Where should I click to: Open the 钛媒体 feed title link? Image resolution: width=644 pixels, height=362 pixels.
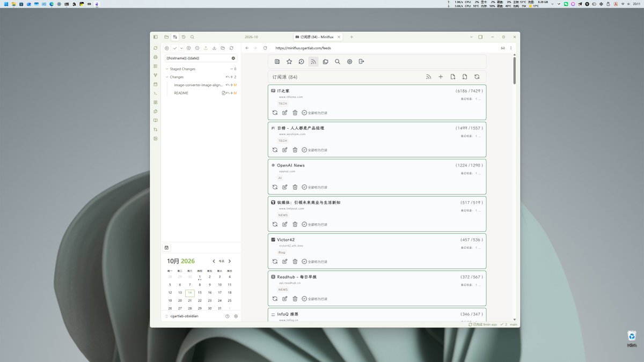point(309,202)
